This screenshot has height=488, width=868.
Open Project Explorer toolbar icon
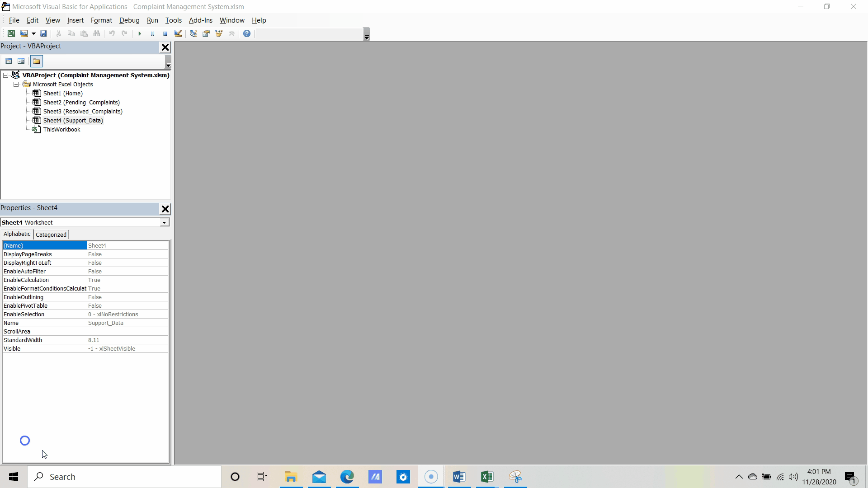click(x=193, y=33)
